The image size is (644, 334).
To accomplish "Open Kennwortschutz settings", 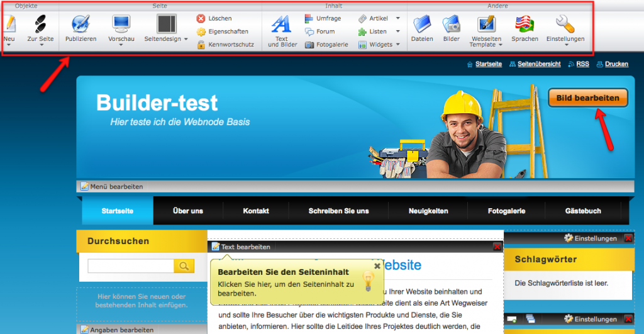I will point(225,45).
